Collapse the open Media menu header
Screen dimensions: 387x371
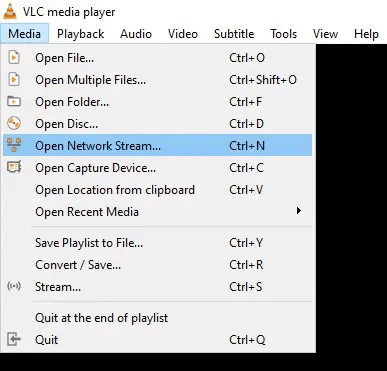tap(25, 34)
